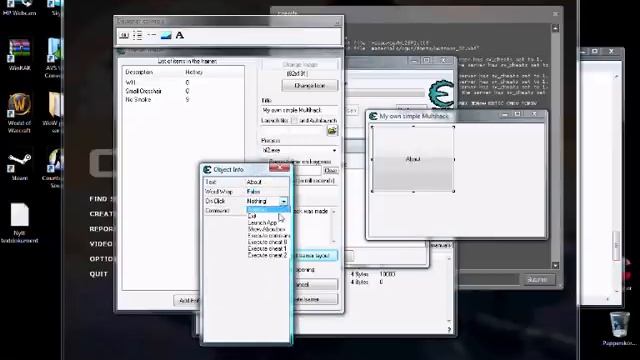The width and height of the screenshot is (640, 360).
Task: Select the image control icon in designer toolbar
Action: (166, 36)
